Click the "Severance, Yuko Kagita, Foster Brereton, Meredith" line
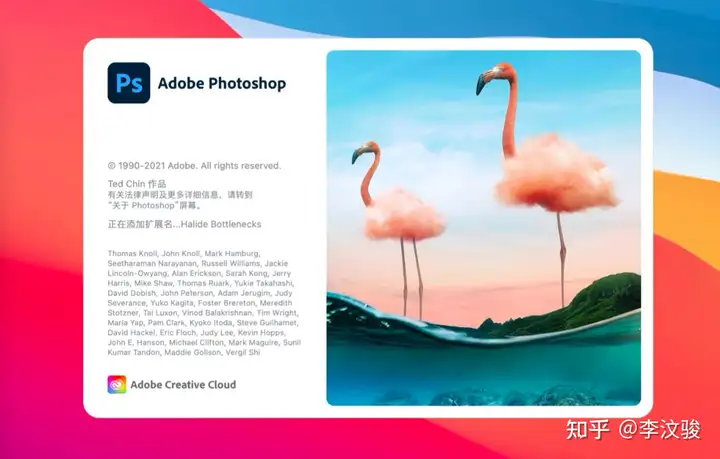720x459 pixels. pyautogui.click(x=200, y=303)
